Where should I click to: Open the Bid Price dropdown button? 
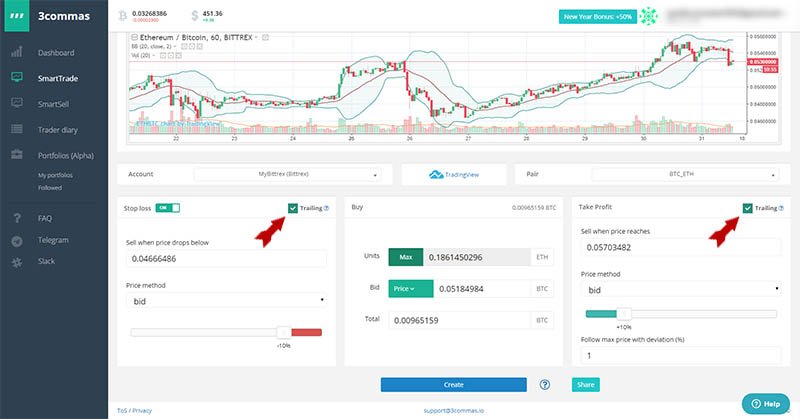coord(411,289)
